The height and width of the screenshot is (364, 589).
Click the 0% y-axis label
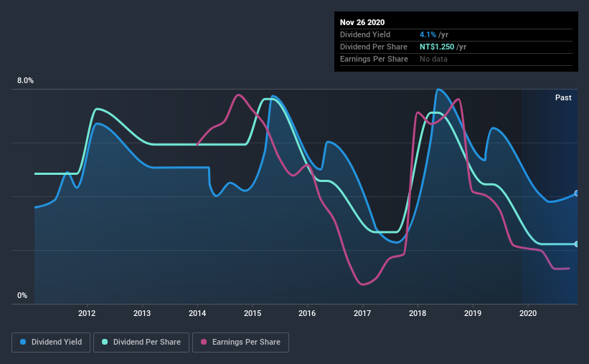click(22, 296)
